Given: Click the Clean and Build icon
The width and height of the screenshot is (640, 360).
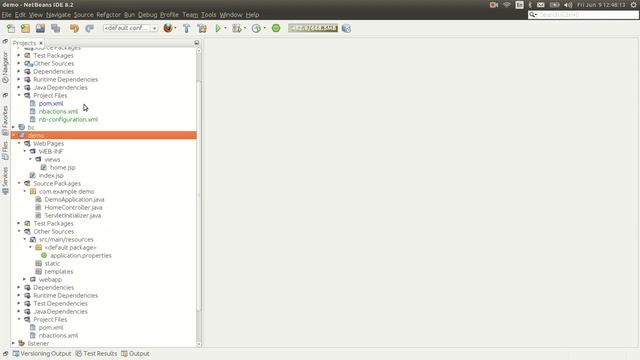Looking at the screenshot, I should click(x=202, y=28).
